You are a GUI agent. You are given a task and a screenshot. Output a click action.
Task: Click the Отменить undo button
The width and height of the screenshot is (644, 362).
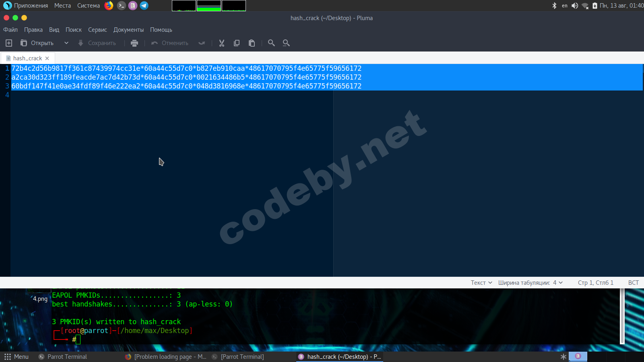[x=169, y=43]
